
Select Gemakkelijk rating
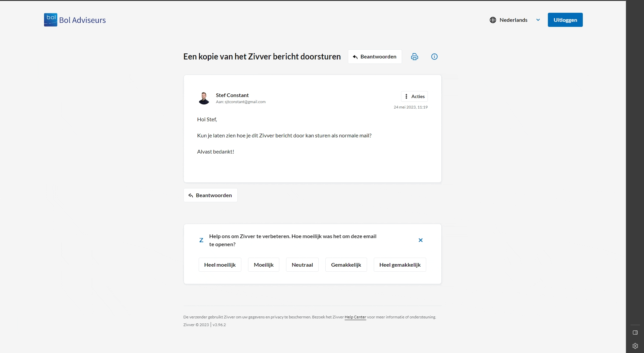tap(346, 265)
